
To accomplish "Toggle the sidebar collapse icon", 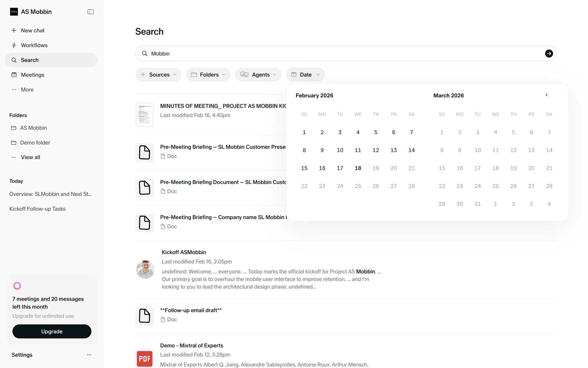I will coord(90,12).
